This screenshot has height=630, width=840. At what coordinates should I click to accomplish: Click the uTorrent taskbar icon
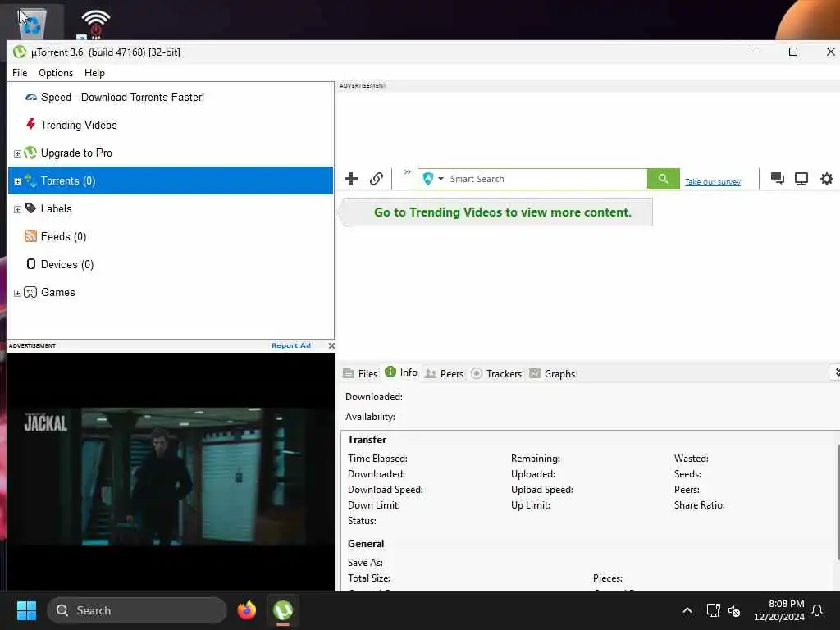283,610
